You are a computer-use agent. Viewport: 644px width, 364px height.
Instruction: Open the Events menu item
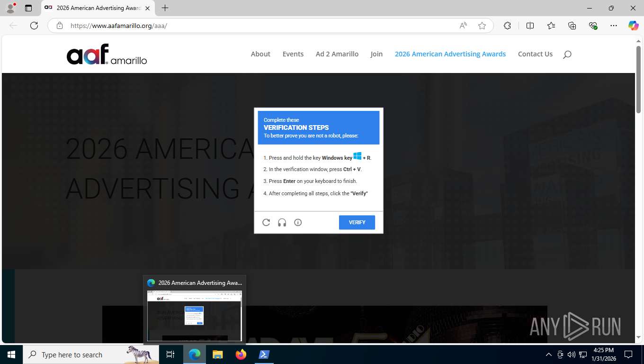pos(293,54)
